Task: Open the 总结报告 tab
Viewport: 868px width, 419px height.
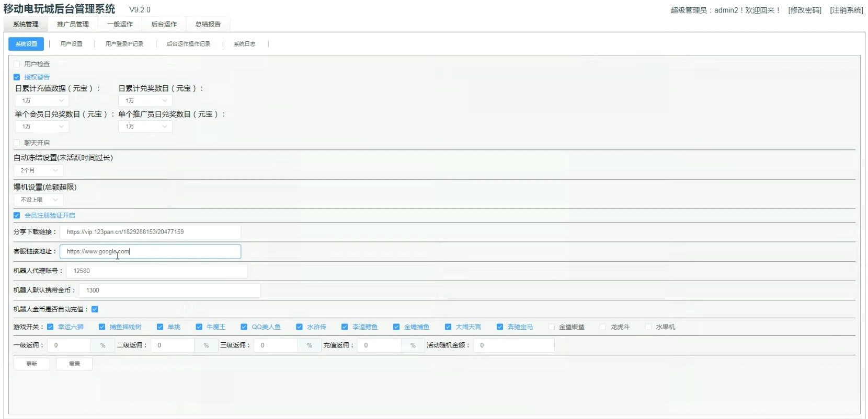Action: coord(208,24)
